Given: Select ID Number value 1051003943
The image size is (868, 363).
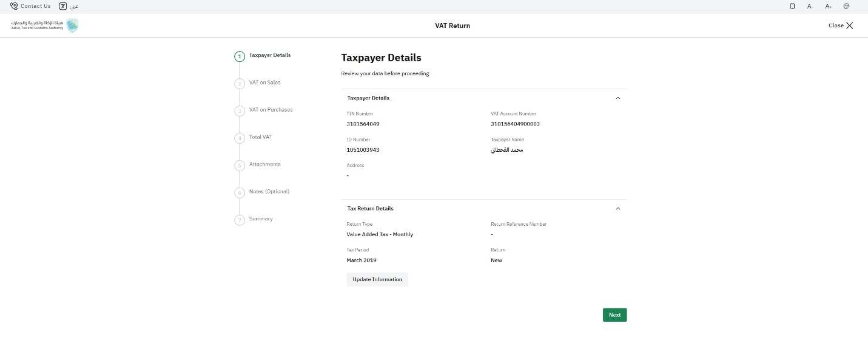Looking at the screenshot, I should click(x=363, y=150).
